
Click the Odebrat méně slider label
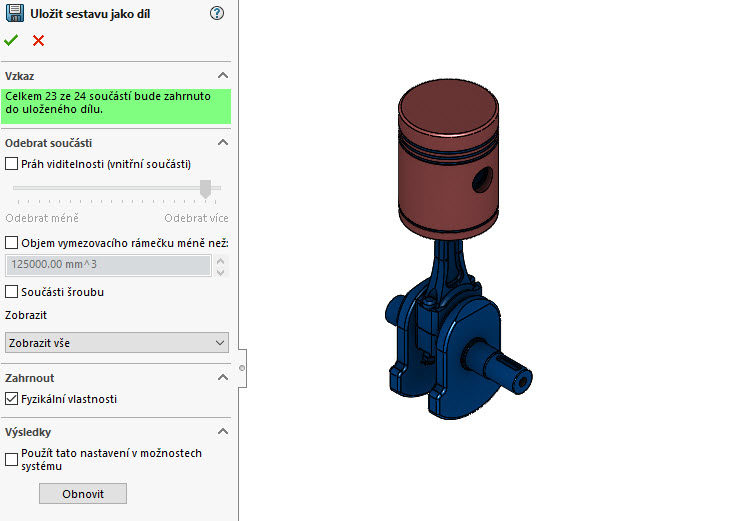(42, 218)
